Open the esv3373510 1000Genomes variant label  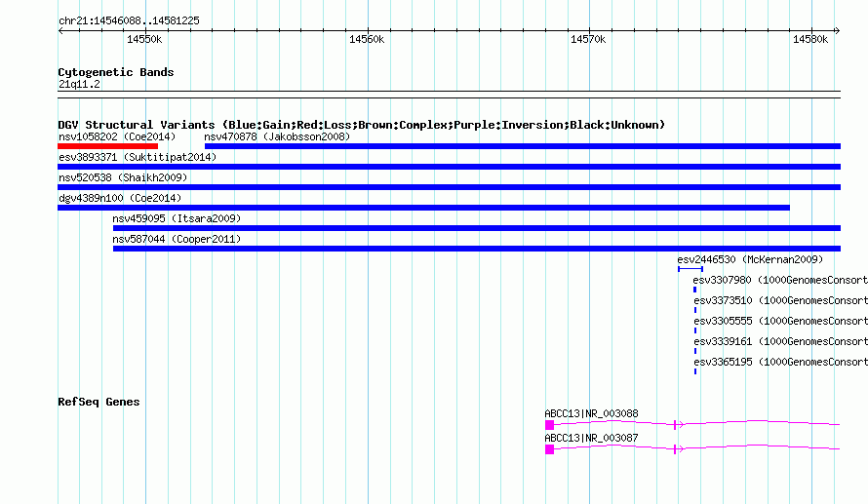(780, 300)
